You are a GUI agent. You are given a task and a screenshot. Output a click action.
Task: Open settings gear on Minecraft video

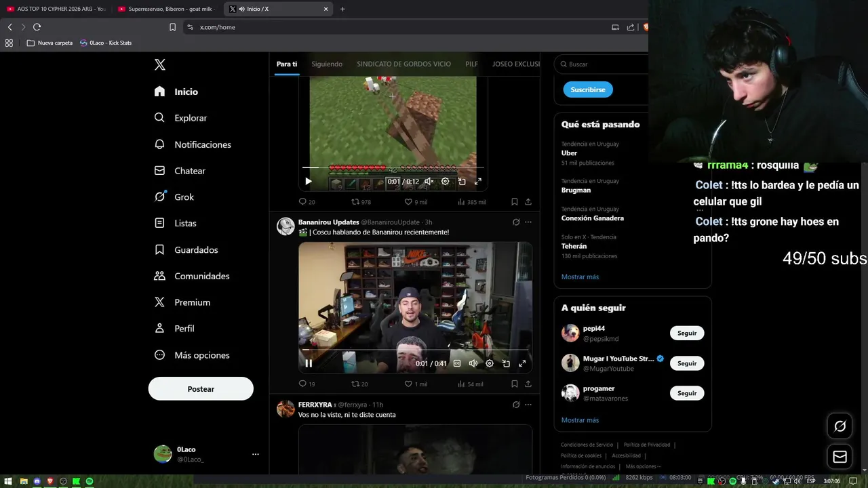click(x=445, y=181)
